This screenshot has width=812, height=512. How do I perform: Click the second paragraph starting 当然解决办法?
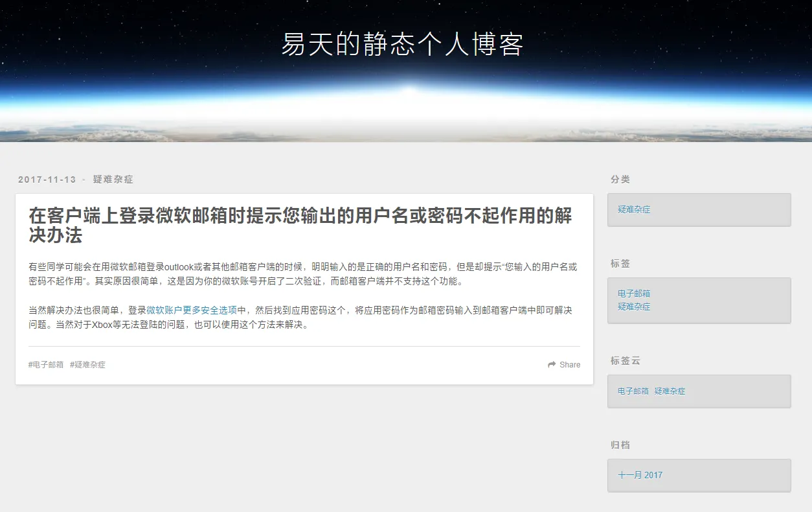pyautogui.click(x=300, y=318)
